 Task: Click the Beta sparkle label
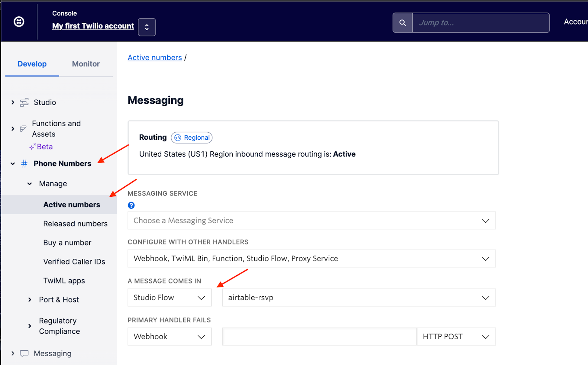point(41,147)
